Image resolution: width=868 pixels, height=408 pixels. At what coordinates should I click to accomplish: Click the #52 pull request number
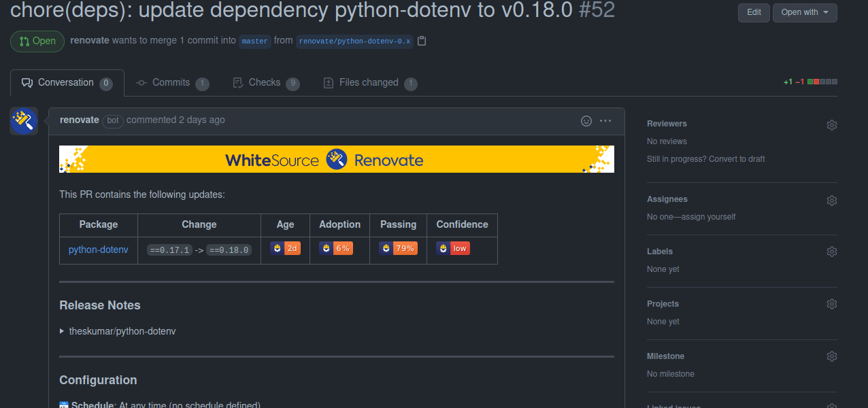597,11
